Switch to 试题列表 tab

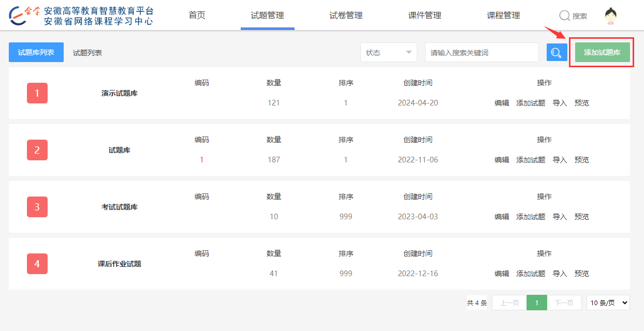[87, 53]
